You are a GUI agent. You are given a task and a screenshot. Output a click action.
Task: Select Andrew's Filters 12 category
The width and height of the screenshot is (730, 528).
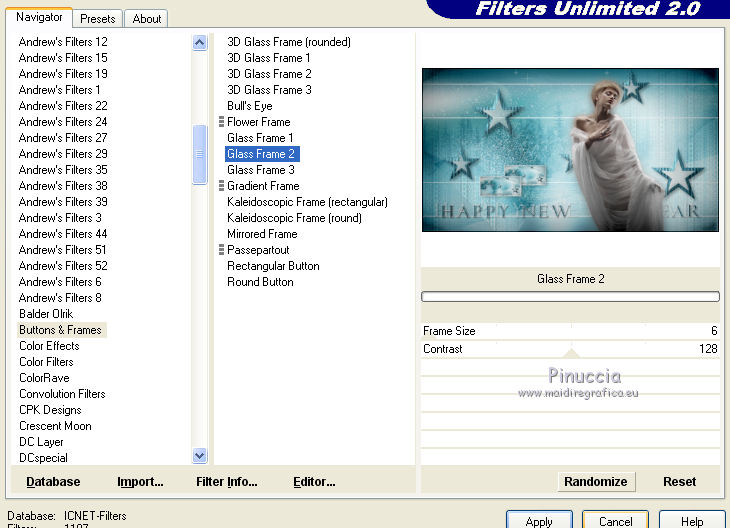tap(63, 42)
